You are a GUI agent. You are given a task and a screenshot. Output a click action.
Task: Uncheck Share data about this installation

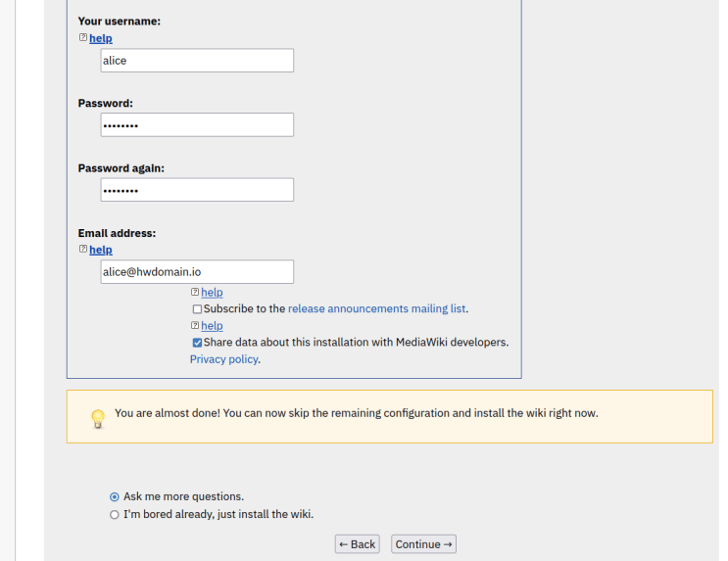[197, 343]
